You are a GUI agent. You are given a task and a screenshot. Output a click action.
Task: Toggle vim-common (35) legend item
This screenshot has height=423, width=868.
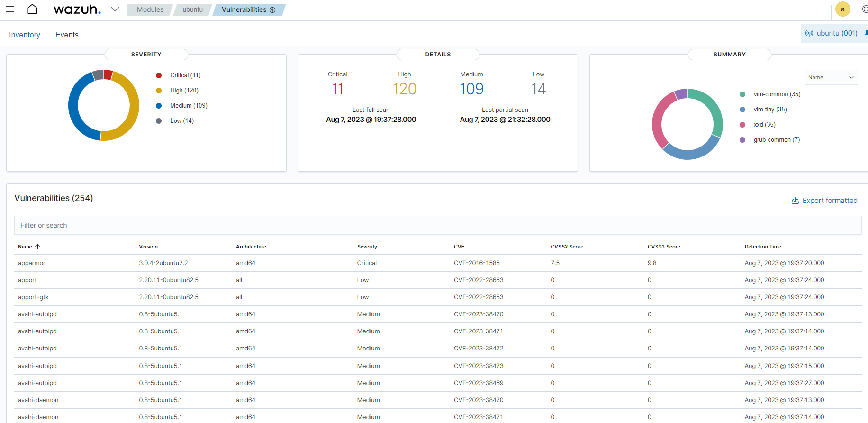point(770,94)
